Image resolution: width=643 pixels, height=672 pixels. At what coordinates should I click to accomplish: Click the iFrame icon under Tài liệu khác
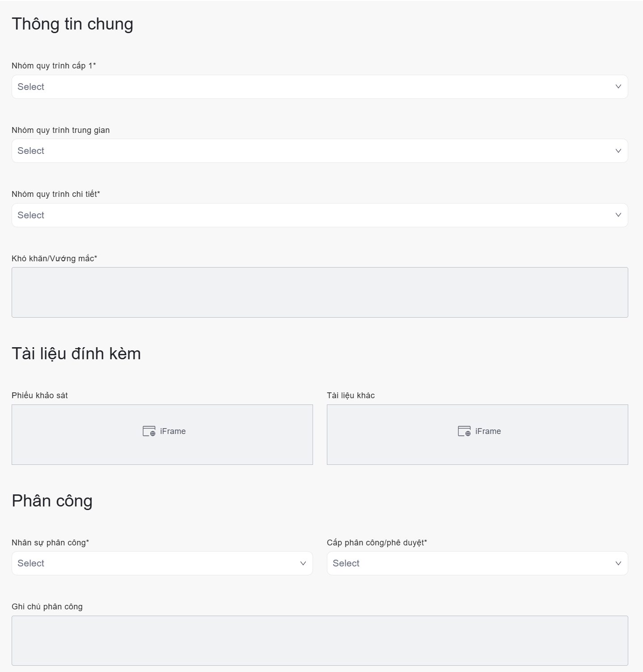(x=464, y=431)
